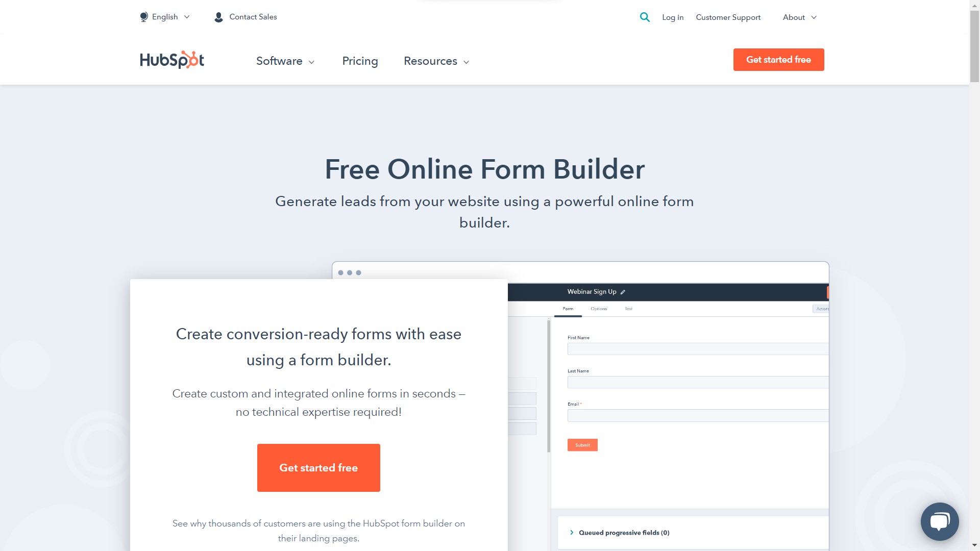980x551 pixels.
Task: Expand the Software dropdown menu
Action: (x=285, y=61)
